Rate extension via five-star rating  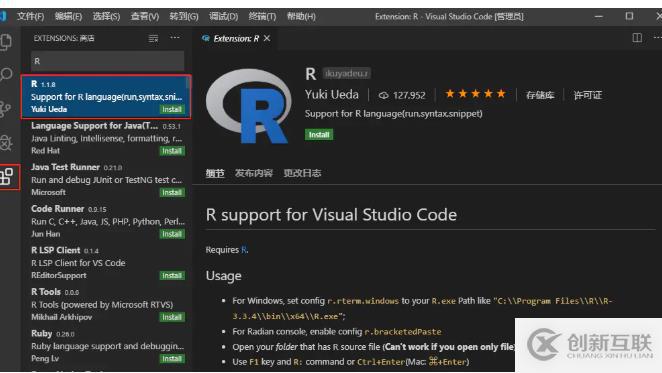[x=475, y=94]
